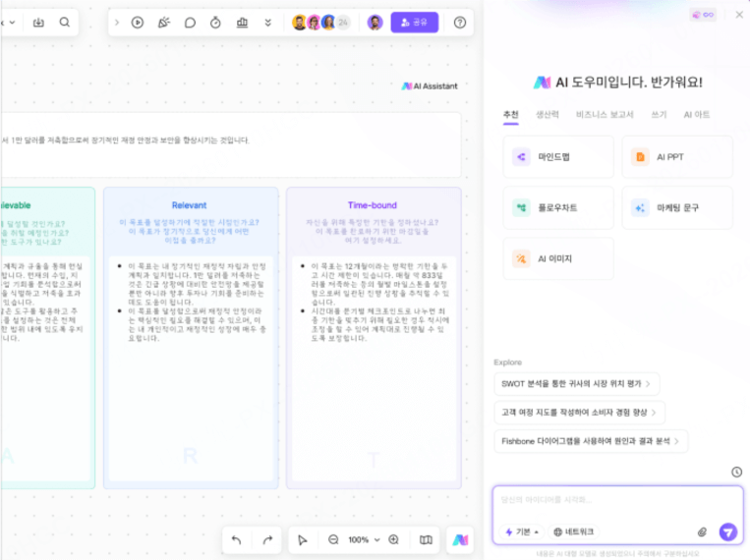Expand more tools double-chevron icon
This screenshot has width=751, height=560.
click(x=267, y=22)
